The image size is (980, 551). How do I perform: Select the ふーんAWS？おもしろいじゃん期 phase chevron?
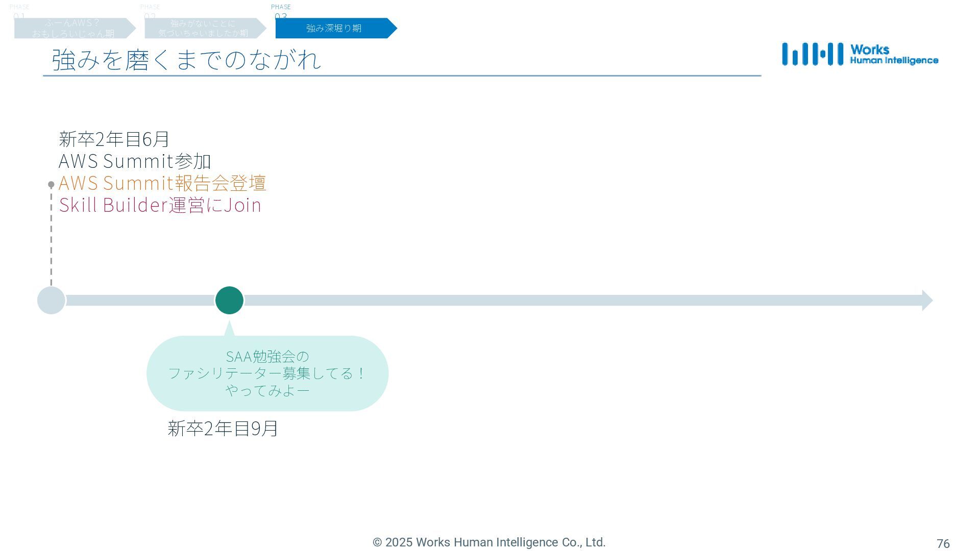tap(75, 28)
